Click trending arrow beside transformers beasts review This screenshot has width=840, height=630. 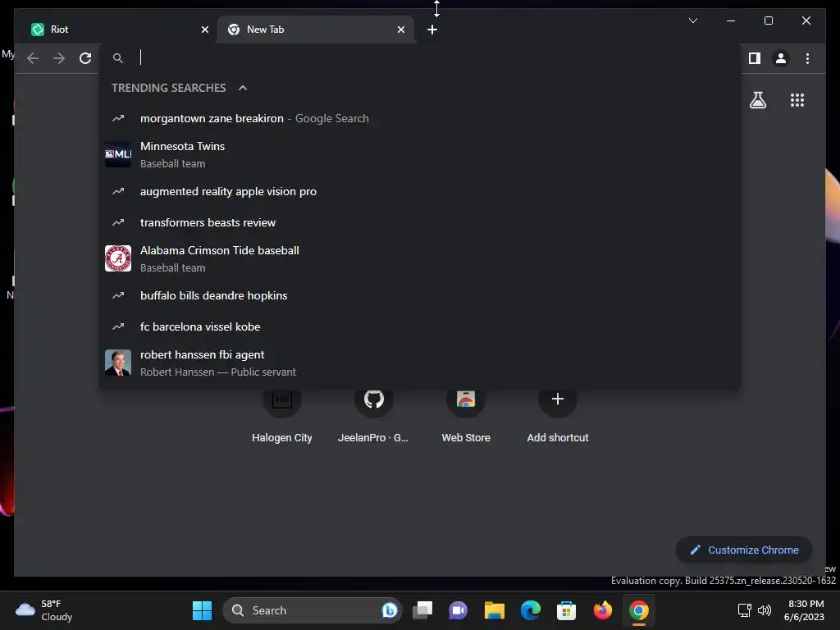click(x=118, y=221)
